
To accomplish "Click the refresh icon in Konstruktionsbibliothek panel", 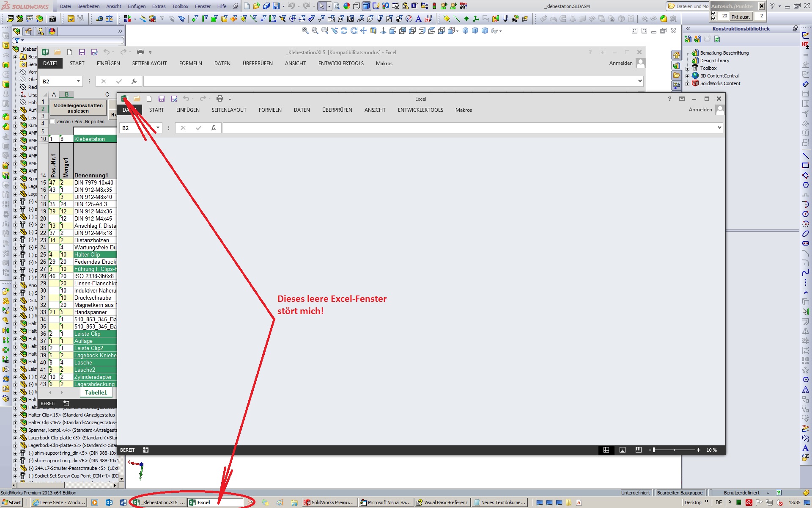I will pyautogui.click(x=717, y=39).
